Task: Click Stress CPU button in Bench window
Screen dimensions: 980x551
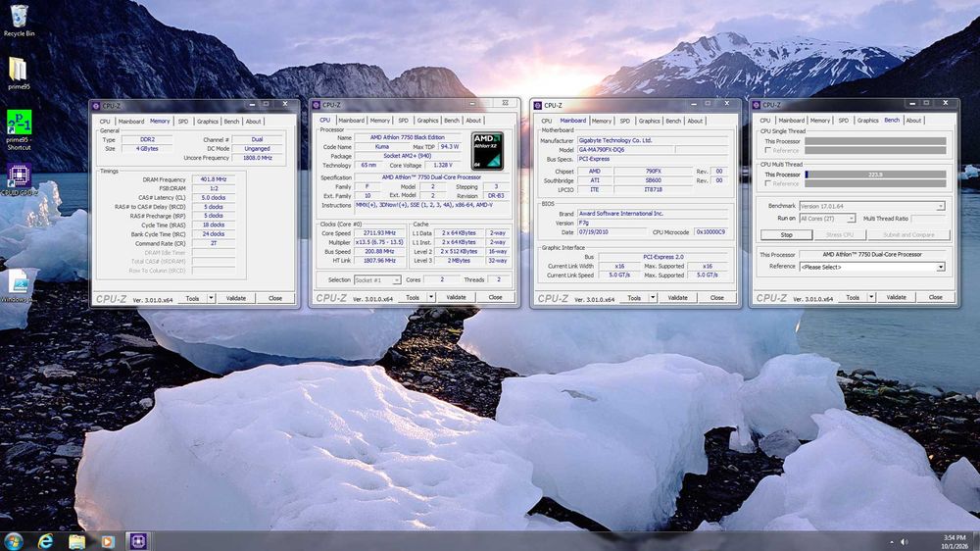Action: click(x=840, y=235)
